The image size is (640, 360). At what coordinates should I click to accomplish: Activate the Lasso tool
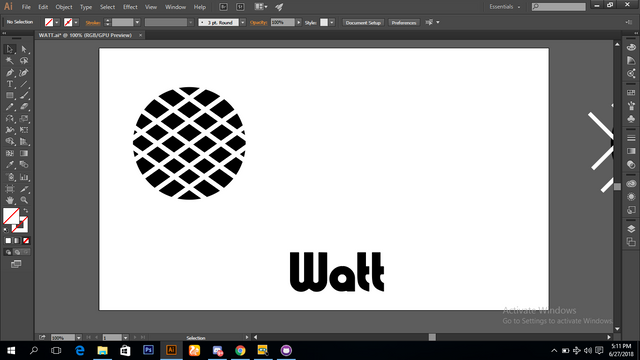point(24,61)
